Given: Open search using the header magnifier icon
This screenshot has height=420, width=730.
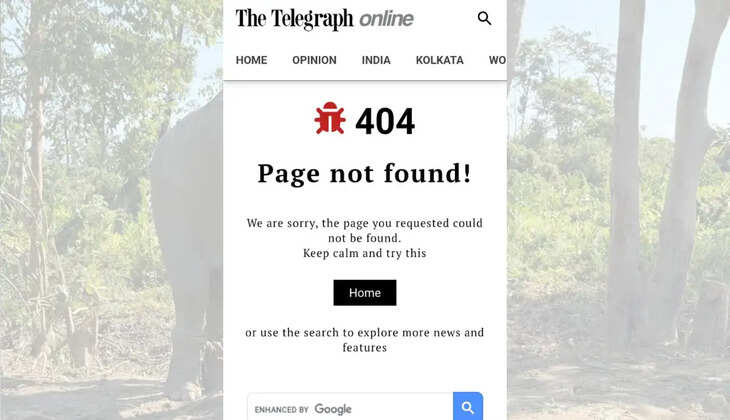Looking at the screenshot, I should click(x=484, y=19).
